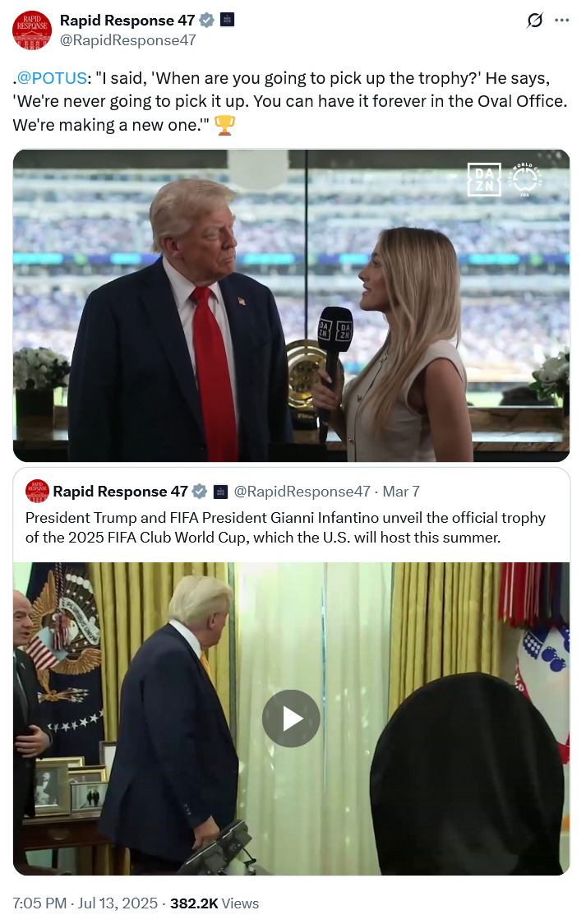This screenshot has height=924, width=586.
Task: Click the verified badge in the quoted tweet
Action: 200,491
